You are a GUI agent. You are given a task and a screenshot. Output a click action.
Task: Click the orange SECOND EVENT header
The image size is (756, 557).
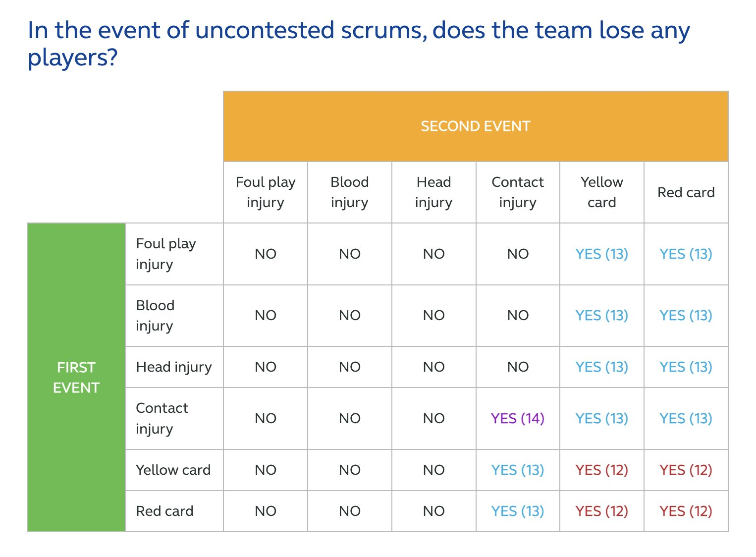[476, 126]
